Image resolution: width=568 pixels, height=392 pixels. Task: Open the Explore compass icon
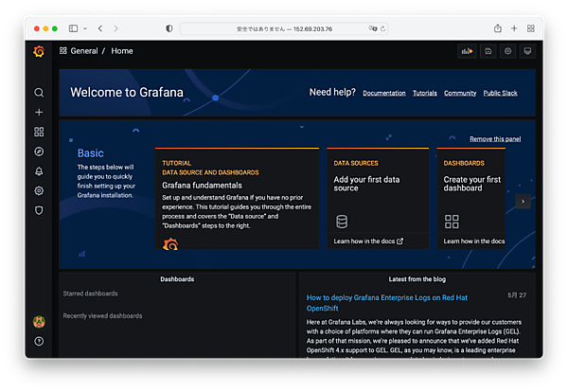[x=39, y=151]
